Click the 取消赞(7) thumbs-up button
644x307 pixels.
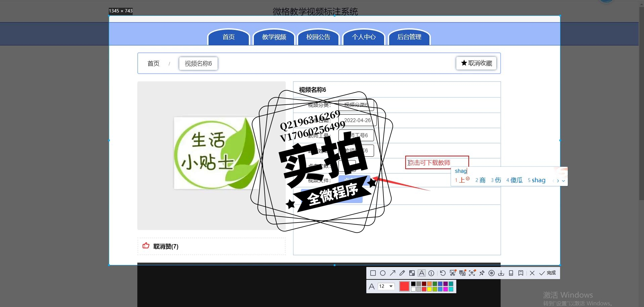point(212,246)
